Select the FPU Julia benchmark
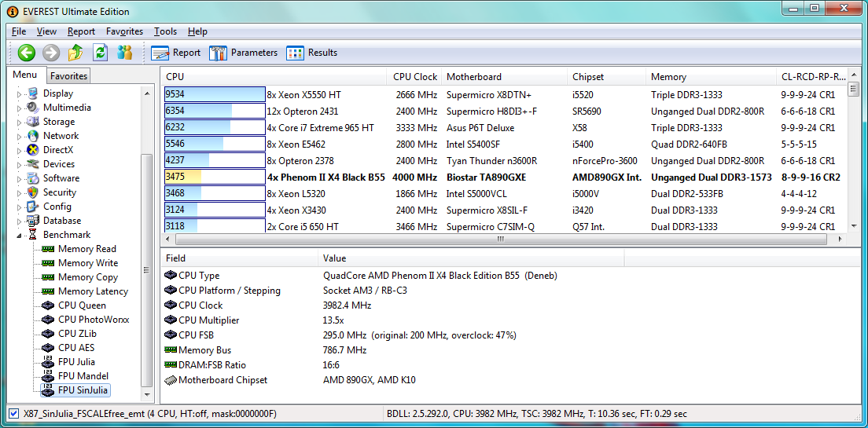The width and height of the screenshot is (868, 428). click(x=76, y=362)
